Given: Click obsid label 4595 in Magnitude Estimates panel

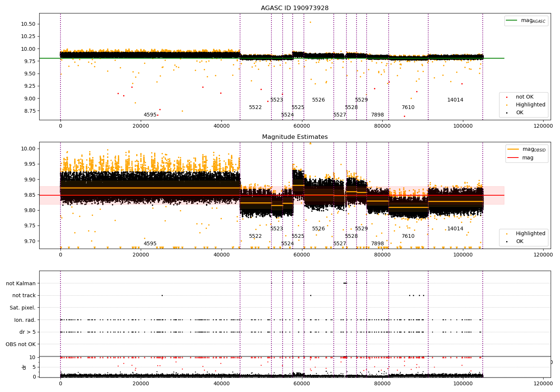Looking at the screenshot, I should [x=150, y=243].
